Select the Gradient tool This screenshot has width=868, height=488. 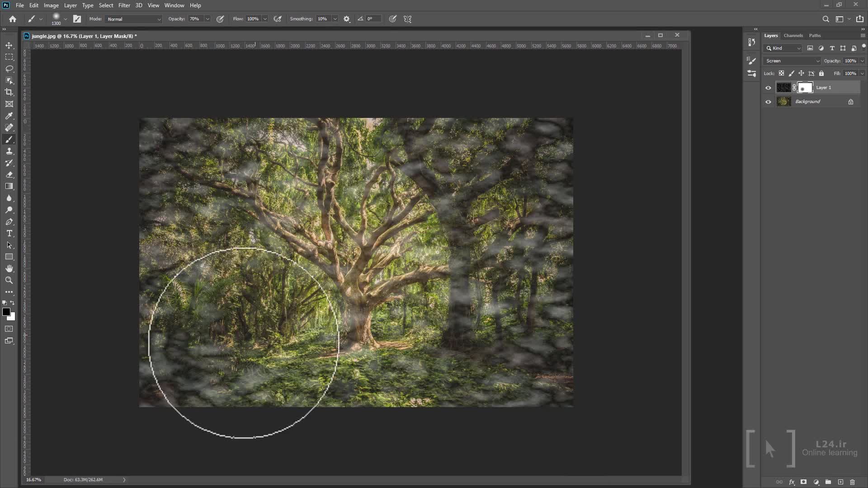coord(9,186)
